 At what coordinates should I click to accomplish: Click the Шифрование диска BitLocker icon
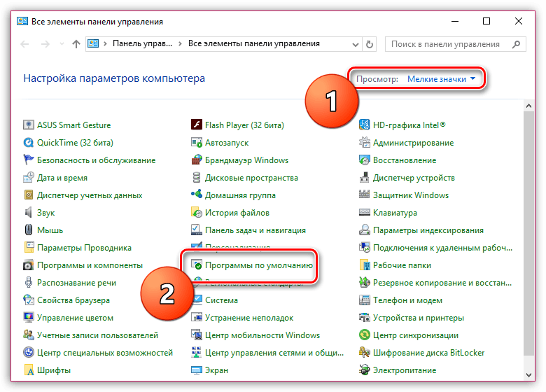(364, 352)
